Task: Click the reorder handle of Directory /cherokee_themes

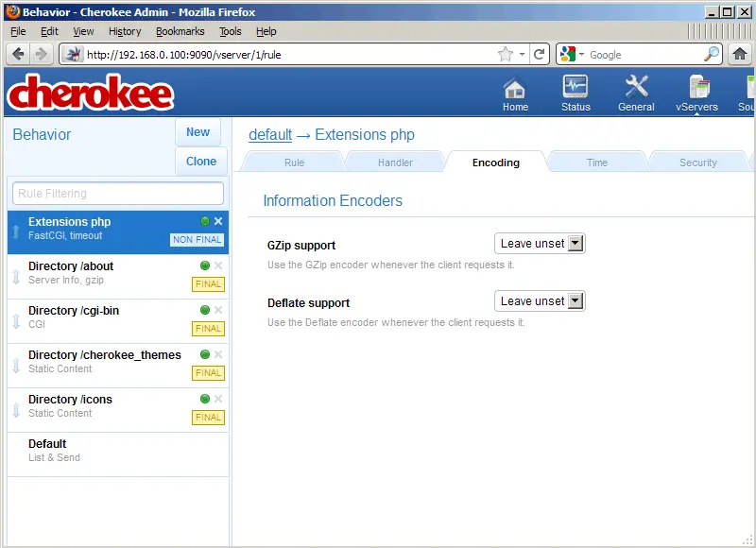Action: (x=16, y=366)
